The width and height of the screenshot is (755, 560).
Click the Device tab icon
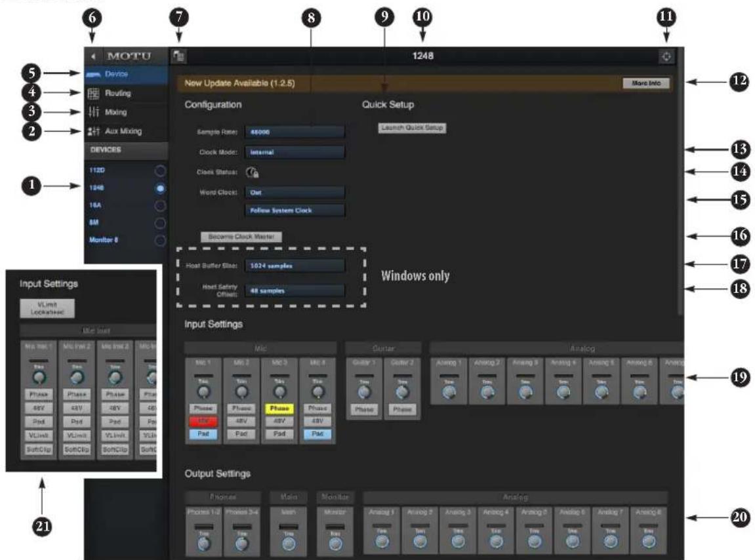[93, 74]
